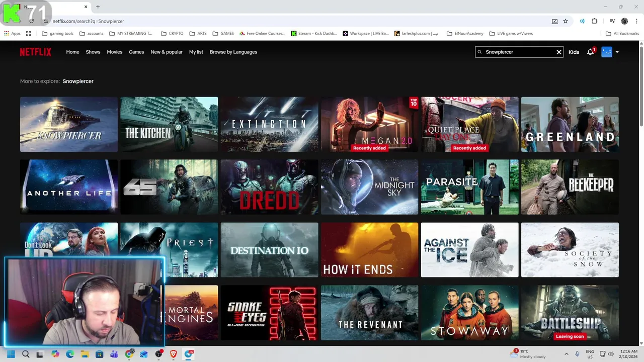
Task: Click the Chrome address bar
Action: click(297, 21)
